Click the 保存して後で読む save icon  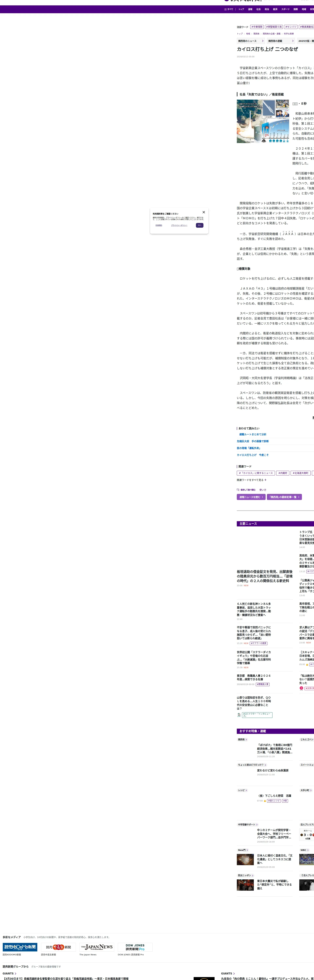tap(238, 490)
